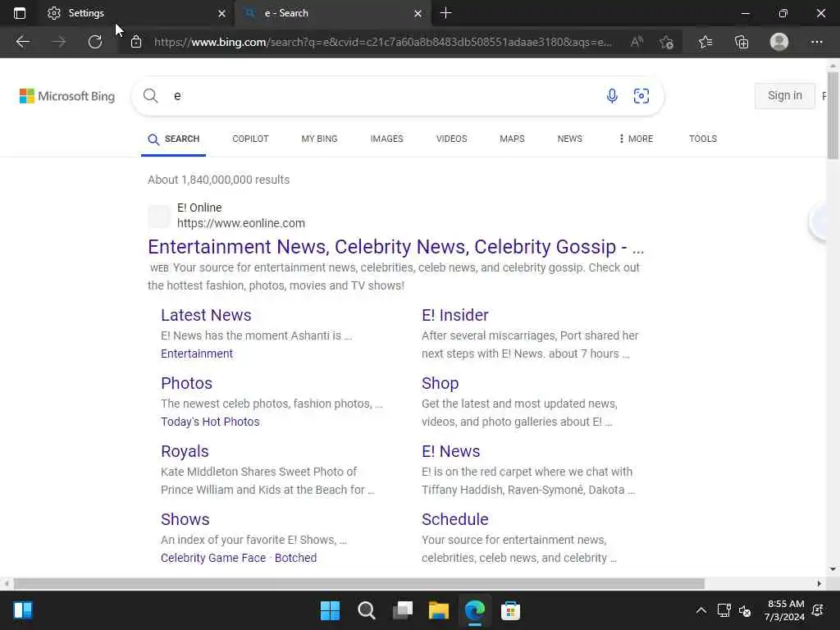Open Microsoft Store from taskbar
The image size is (840, 630).
pyautogui.click(x=510, y=610)
